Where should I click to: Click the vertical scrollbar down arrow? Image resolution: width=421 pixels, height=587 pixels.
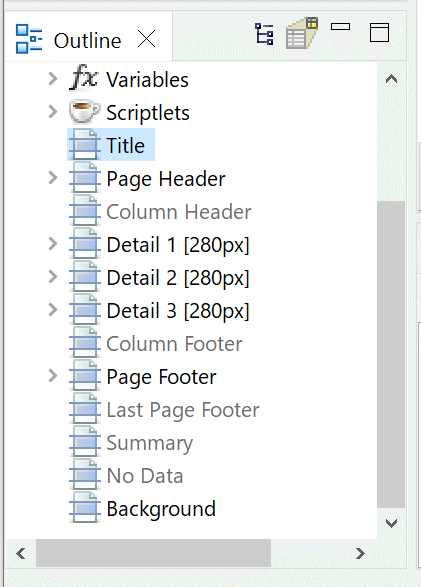[x=391, y=523]
